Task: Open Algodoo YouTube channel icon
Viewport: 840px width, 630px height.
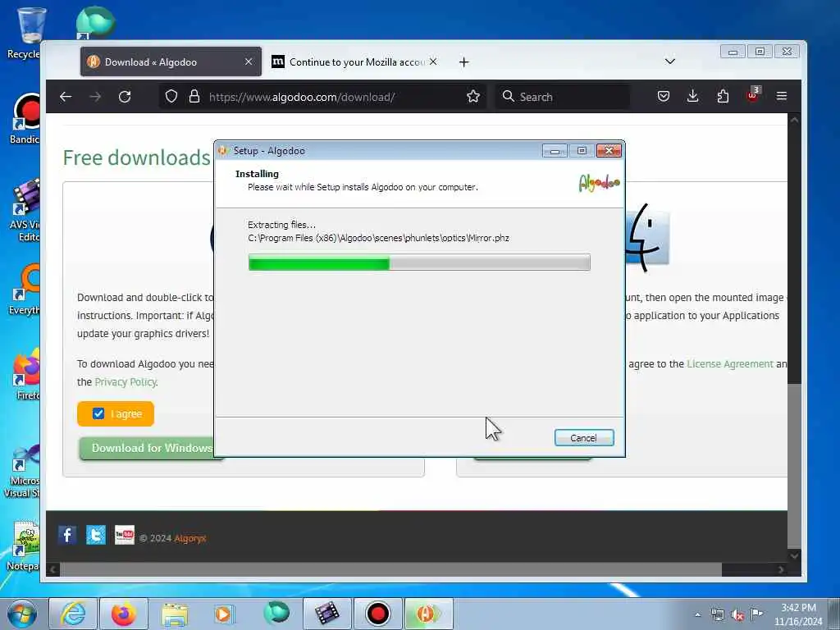Action: (125, 535)
